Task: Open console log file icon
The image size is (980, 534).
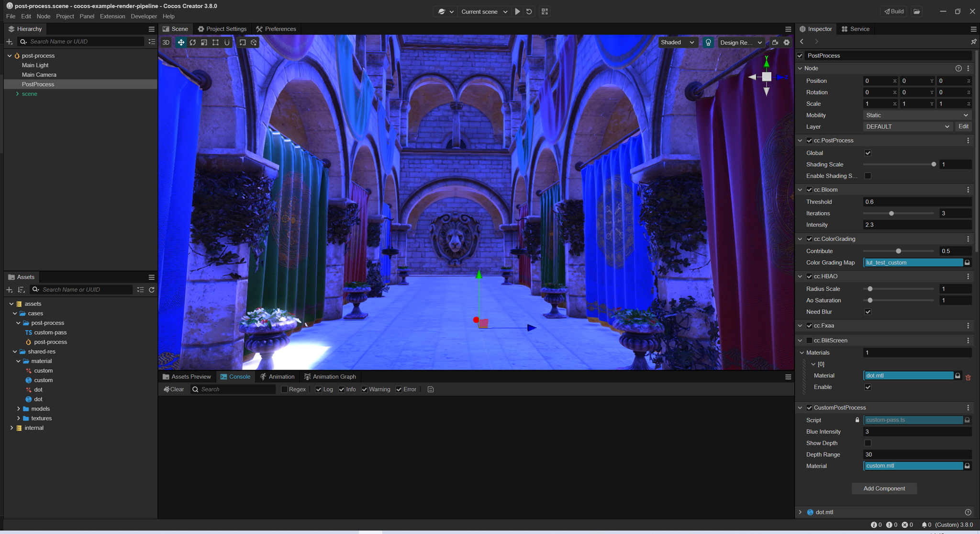Action: [431, 389]
